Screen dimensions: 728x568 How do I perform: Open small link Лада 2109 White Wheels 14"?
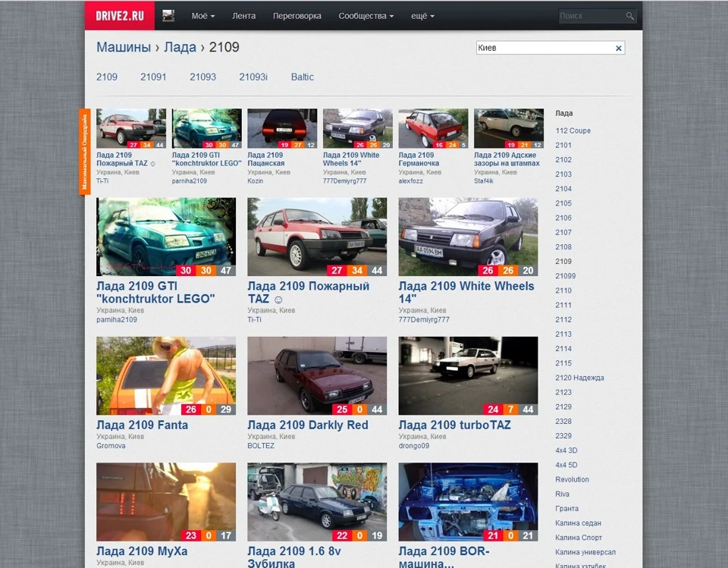351,159
